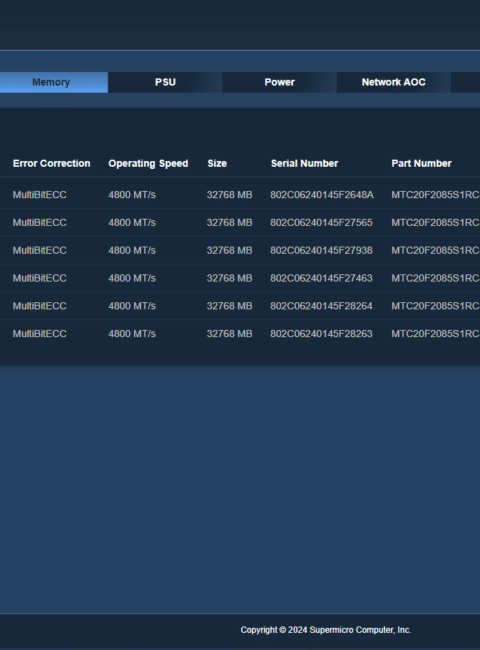Select row with serial 802C06240145F2648A
The image size is (480, 650).
pos(240,195)
